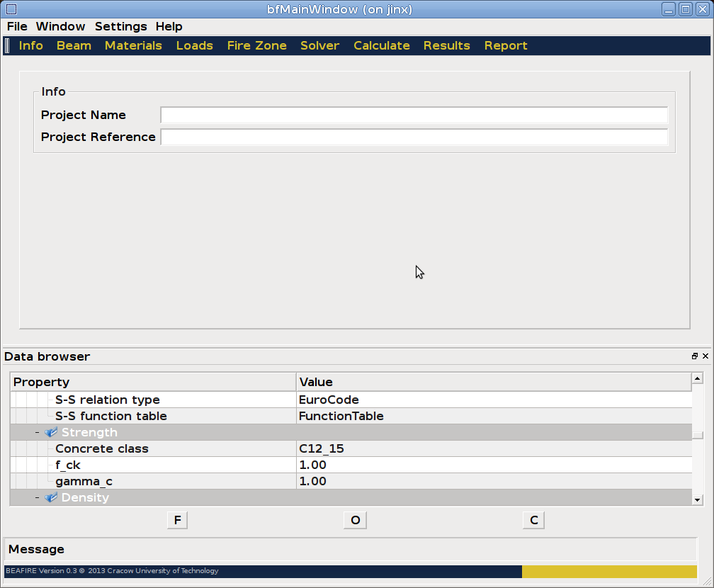
Task: Click the scroll down arrow in Data browser
Action: click(x=698, y=499)
